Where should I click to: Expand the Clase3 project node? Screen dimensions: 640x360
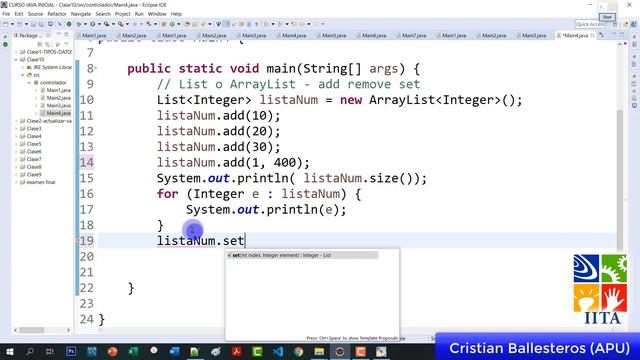16,129
